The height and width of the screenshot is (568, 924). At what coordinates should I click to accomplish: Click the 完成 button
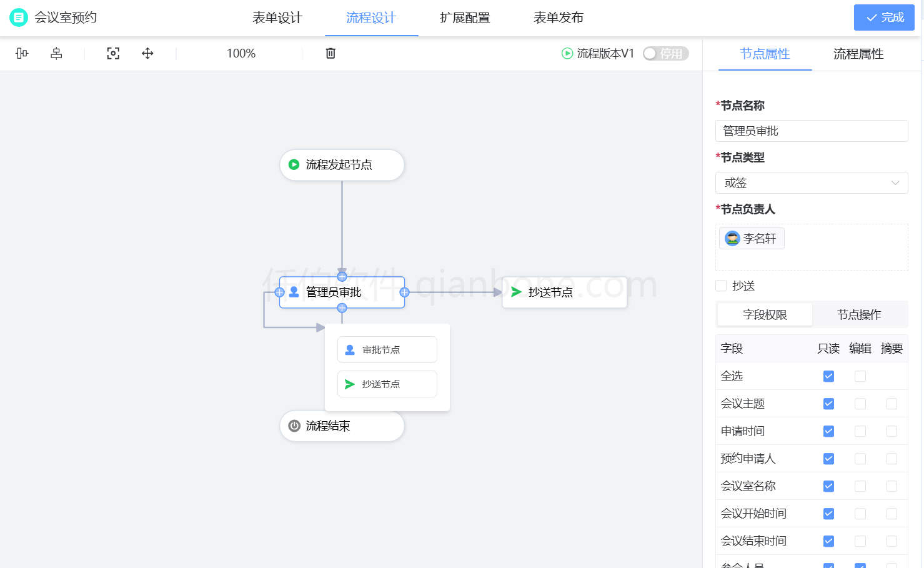click(x=884, y=17)
